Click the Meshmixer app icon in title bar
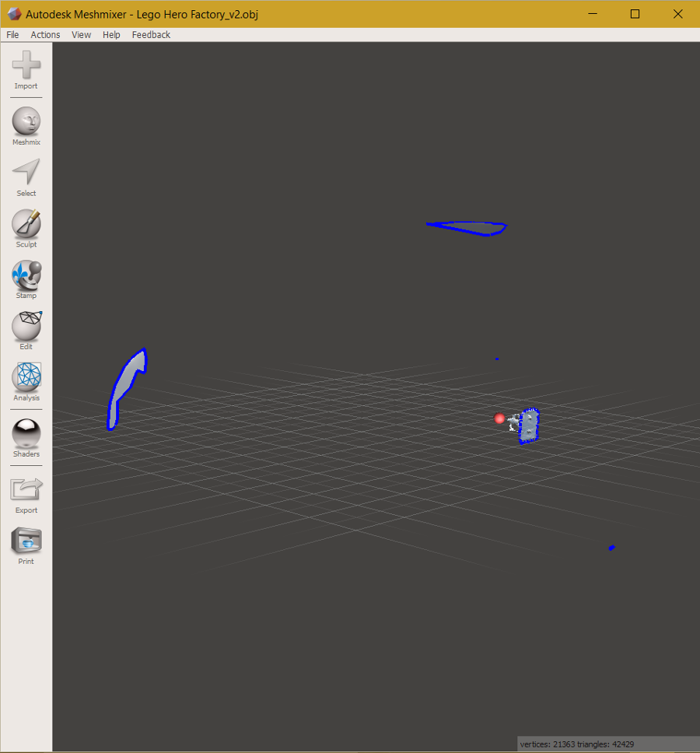 (15, 14)
